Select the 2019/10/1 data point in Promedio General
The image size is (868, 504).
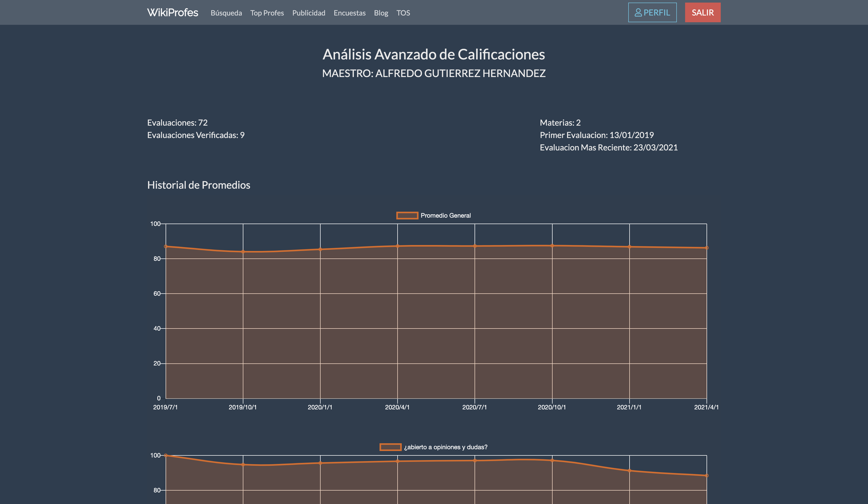click(x=243, y=252)
